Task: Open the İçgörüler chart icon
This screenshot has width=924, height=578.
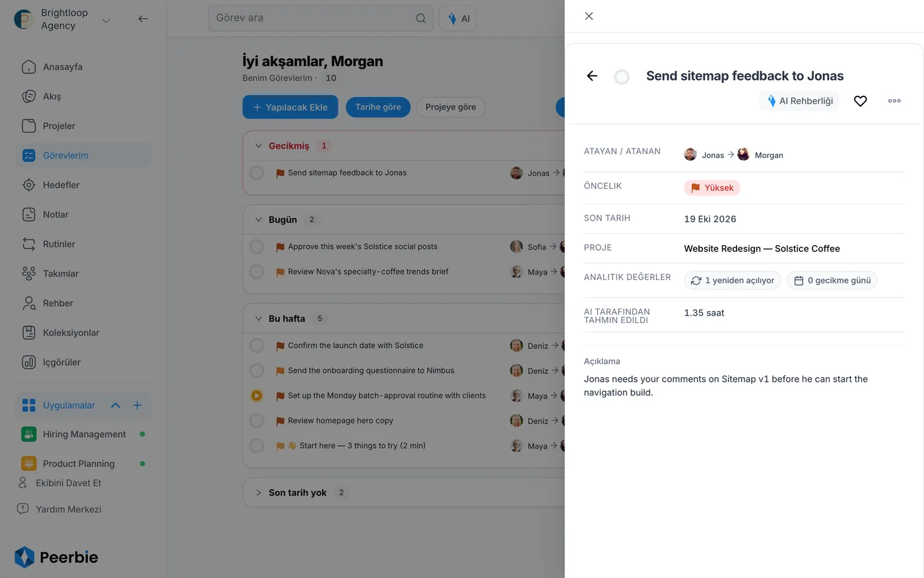Action: [x=29, y=362]
